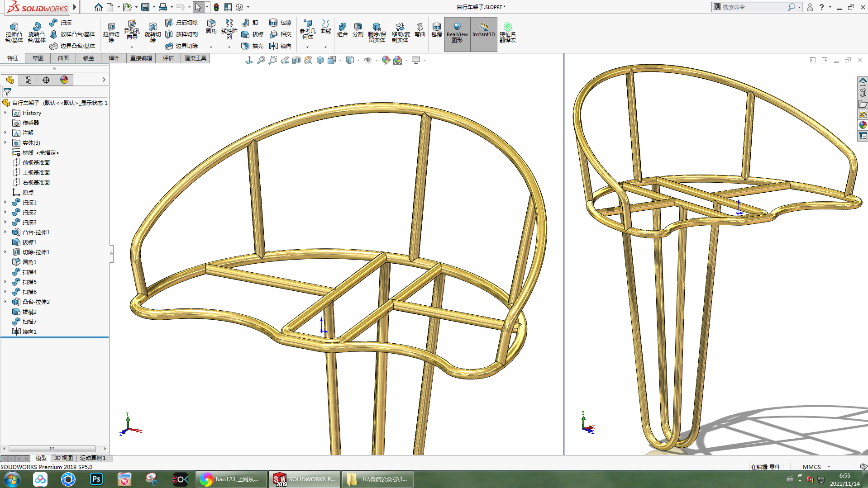Open the 异型孔向导 hole wizard
The width and height of the screenshot is (868, 488).
coord(132,30)
